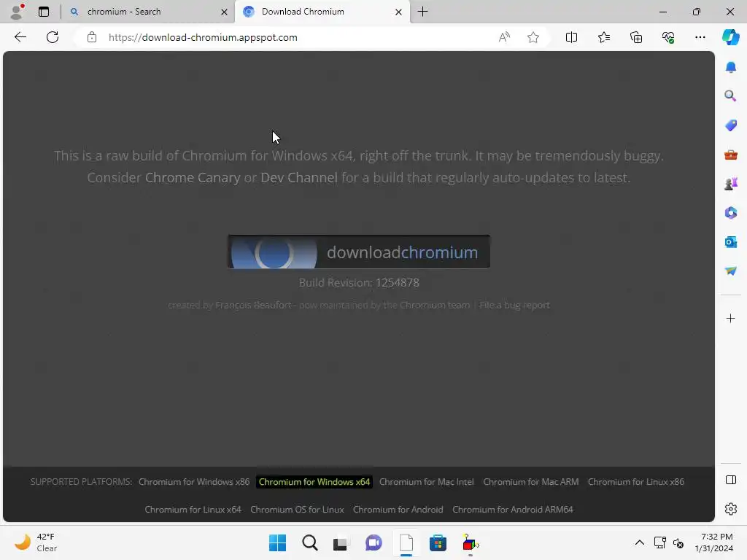Open a new tab with plus button
The height and width of the screenshot is (560, 747).
pyautogui.click(x=422, y=12)
